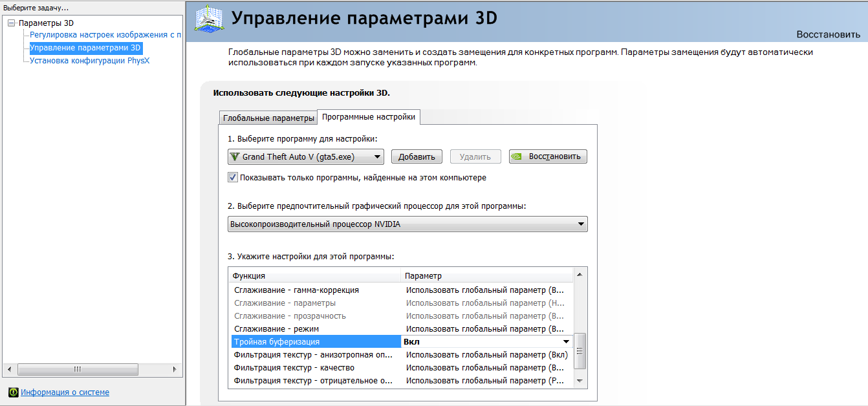Toggle 'Показывать только программы' checkbox
The width and height of the screenshot is (868, 406).
coord(233,177)
